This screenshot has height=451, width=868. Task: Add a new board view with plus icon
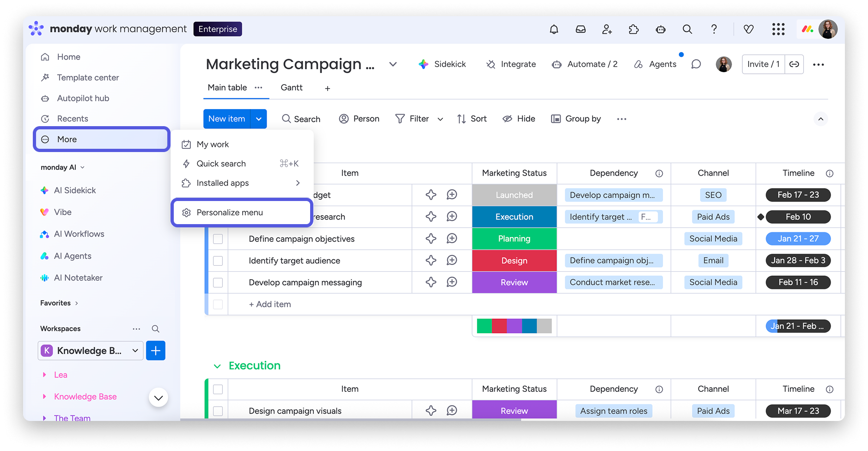327,88
